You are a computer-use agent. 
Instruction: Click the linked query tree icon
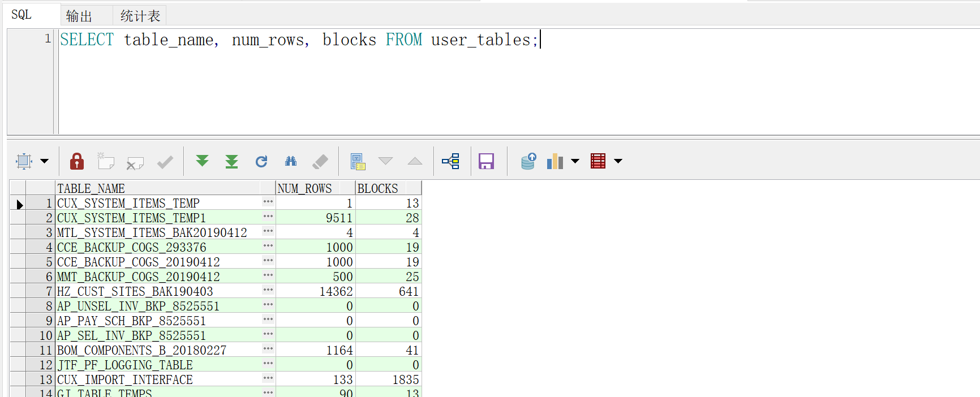coord(451,162)
